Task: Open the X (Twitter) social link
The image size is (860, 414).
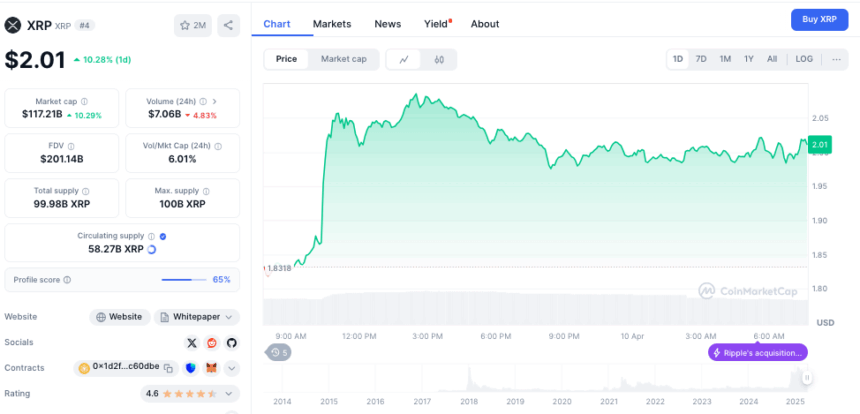Action: coord(191,343)
